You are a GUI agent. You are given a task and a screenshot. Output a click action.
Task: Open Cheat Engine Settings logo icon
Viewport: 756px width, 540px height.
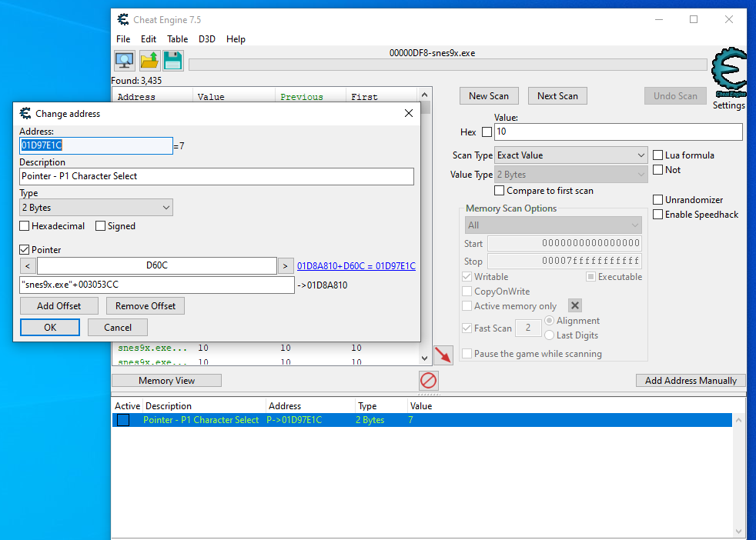(728, 74)
